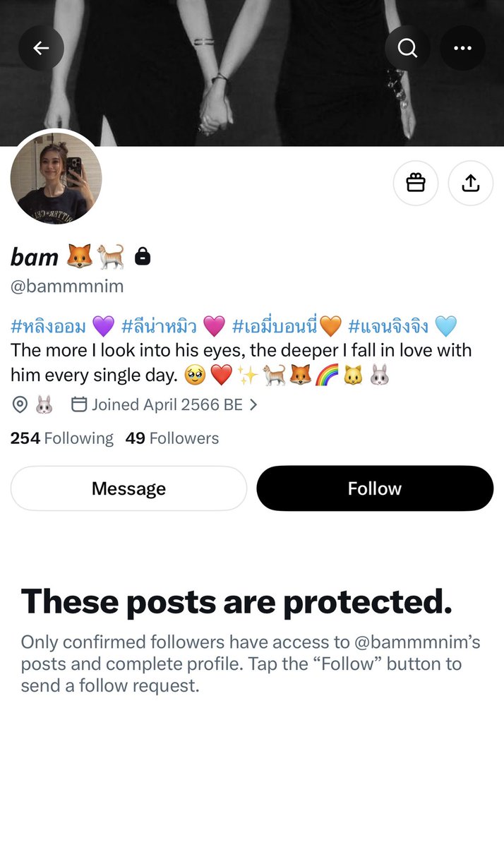Open the profile avatar picture
Image resolution: width=504 pixels, height=847 pixels.
click(56, 179)
